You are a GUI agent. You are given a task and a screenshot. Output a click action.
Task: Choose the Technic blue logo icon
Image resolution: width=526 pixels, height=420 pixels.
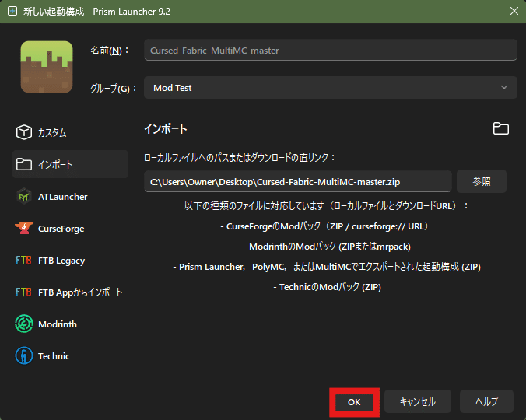[x=24, y=355]
